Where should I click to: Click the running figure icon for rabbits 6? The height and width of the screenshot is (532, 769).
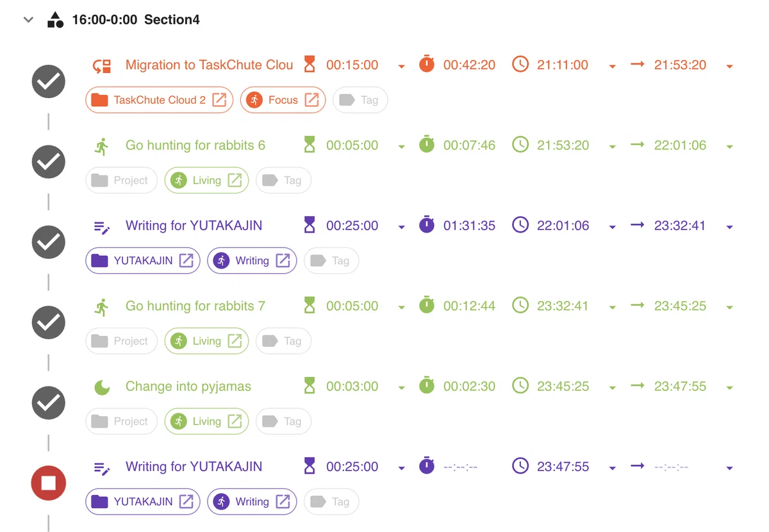102,146
